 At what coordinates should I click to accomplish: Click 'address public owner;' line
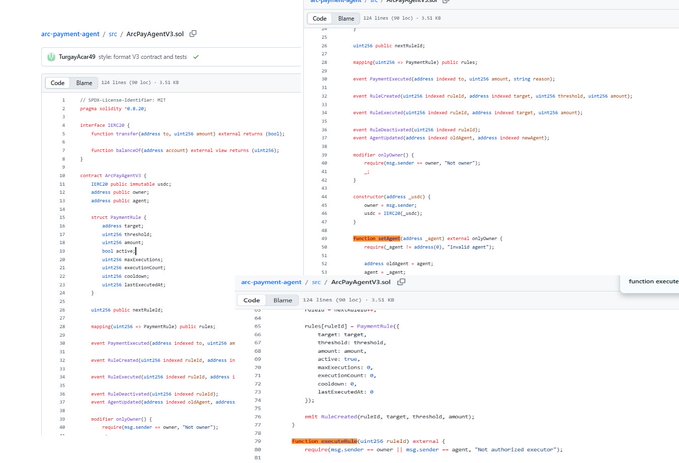pos(120,192)
